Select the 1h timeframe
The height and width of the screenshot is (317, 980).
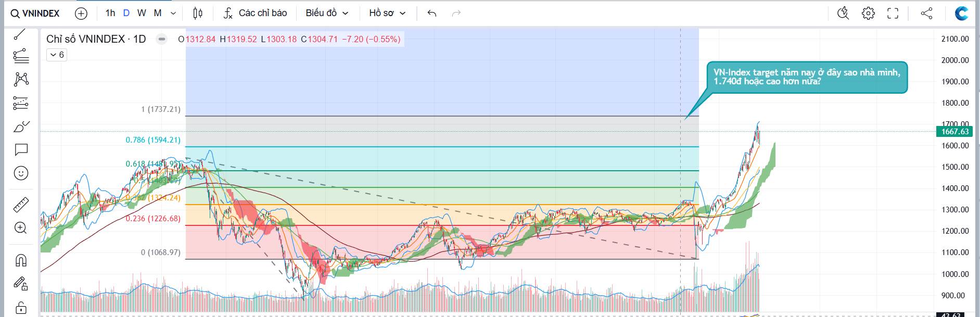[x=110, y=13]
